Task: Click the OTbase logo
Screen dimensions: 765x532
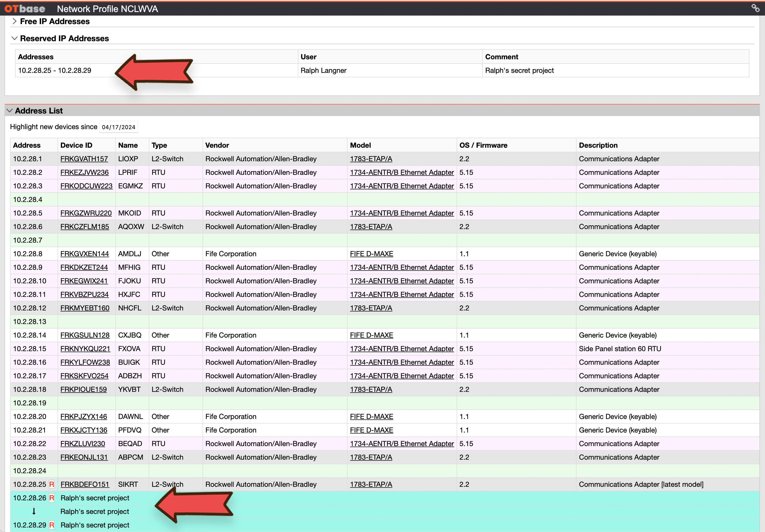Action: pyautogui.click(x=25, y=9)
